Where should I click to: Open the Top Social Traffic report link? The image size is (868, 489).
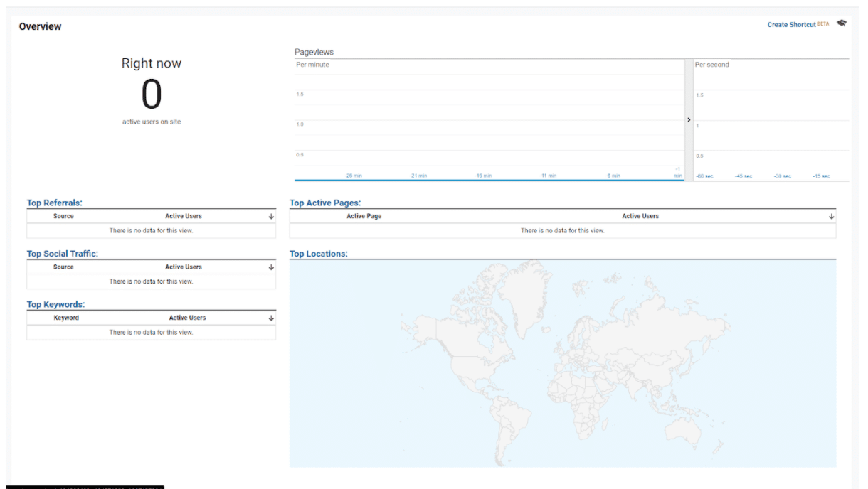coord(62,254)
